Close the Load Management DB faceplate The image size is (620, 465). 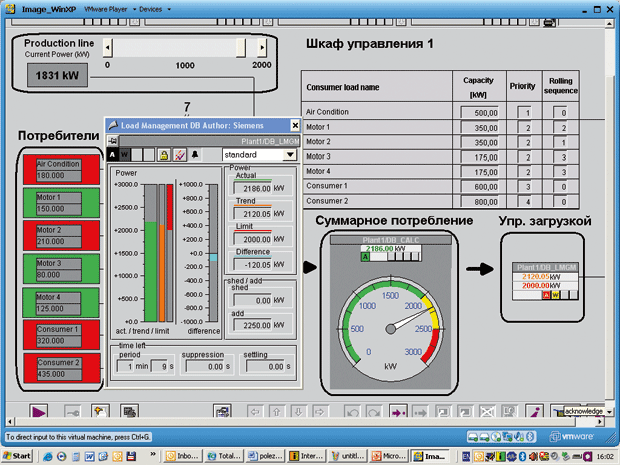coord(295,125)
